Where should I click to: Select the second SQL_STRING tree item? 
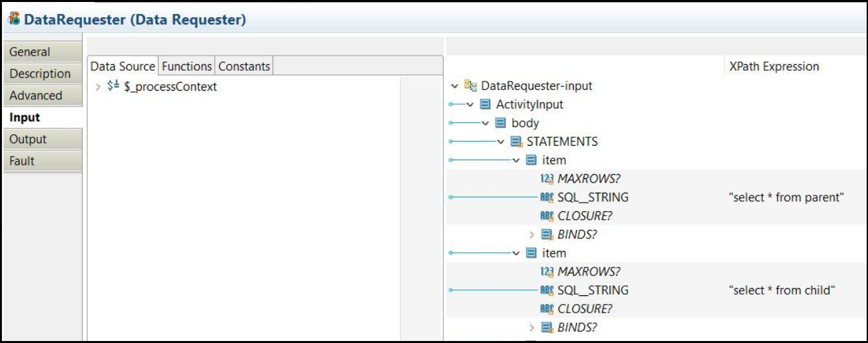[x=592, y=290]
